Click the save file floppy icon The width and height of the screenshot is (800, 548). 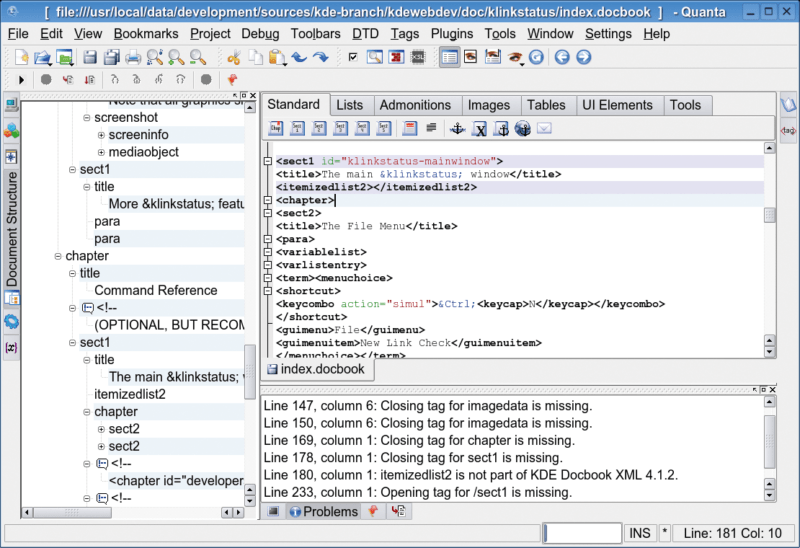[89, 57]
